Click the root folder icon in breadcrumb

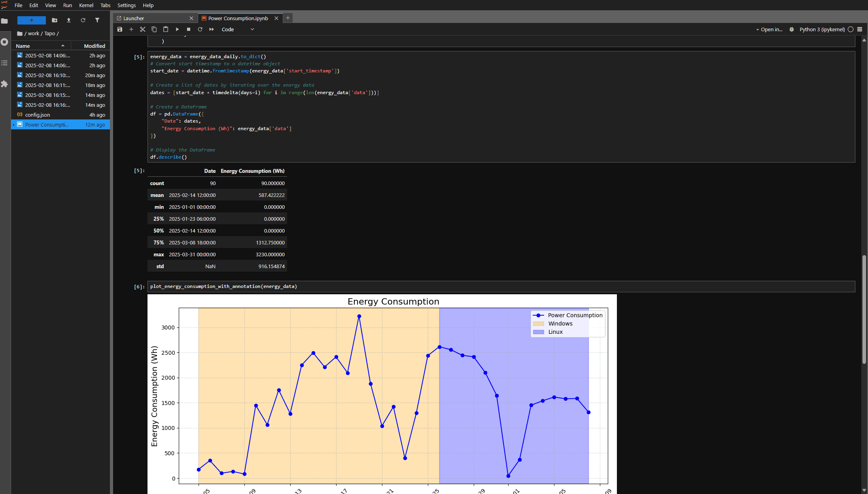[20, 34]
